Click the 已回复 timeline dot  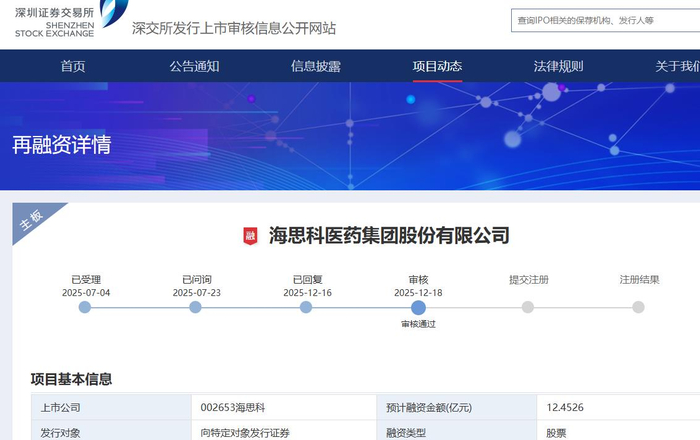[306, 307]
